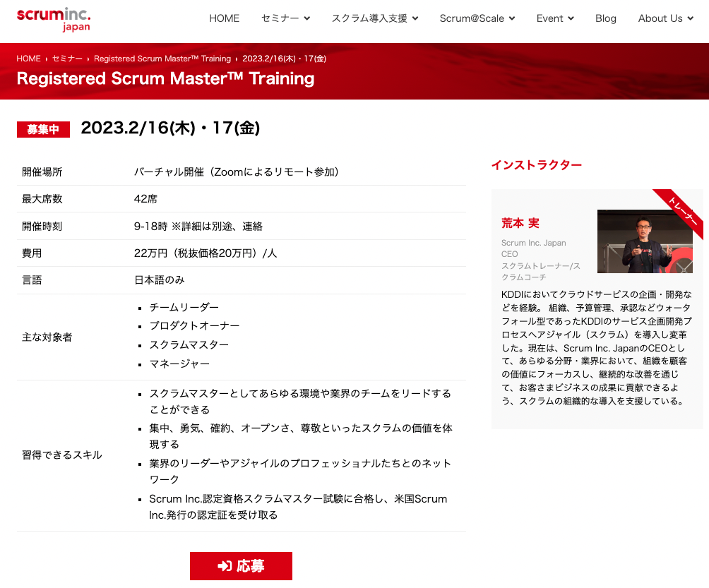Select the value 日本語のみ
The width and height of the screenshot is (709, 588).
(159, 280)
